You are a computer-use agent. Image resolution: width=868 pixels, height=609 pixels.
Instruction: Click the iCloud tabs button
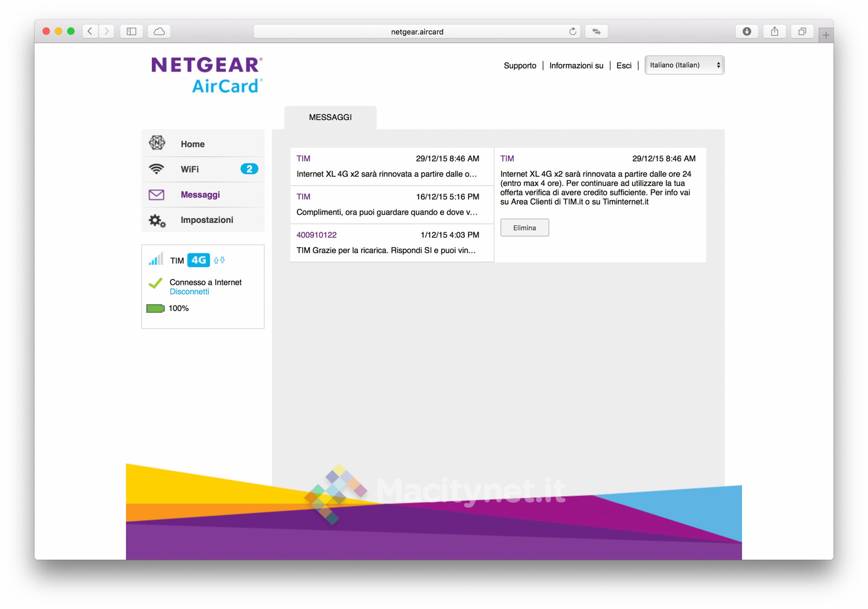pos(159,31)
